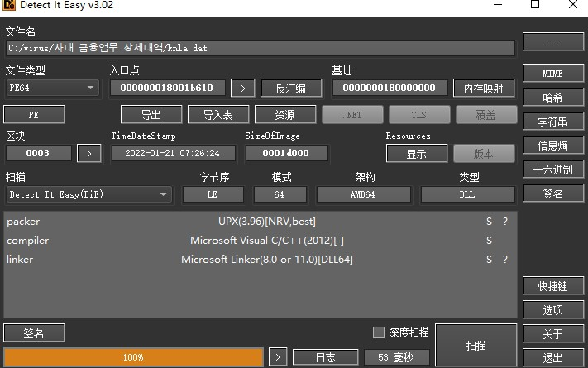This screenshot has width=588, height=368.
Task: Enable the 深度扫描 deep scan checkbox
Action: [x=379, y=332]
